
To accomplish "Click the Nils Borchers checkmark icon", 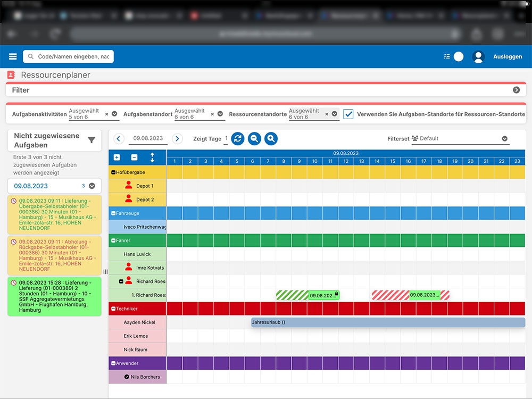I will [127, 377].
